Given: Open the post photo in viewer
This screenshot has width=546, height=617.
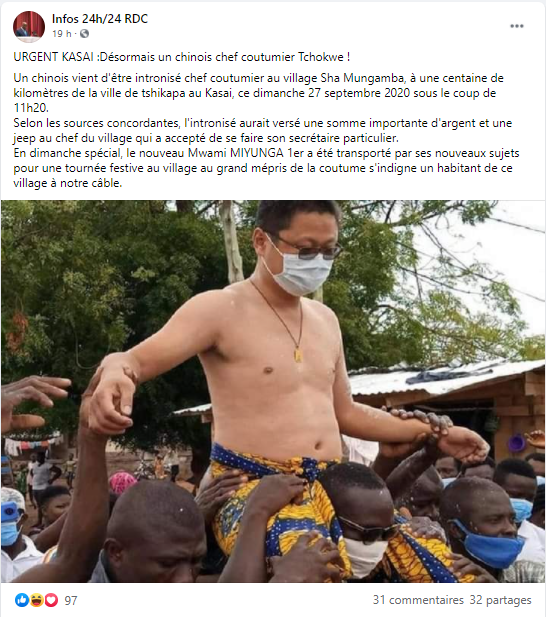Looking at the screenshot, I should [273, 392].
